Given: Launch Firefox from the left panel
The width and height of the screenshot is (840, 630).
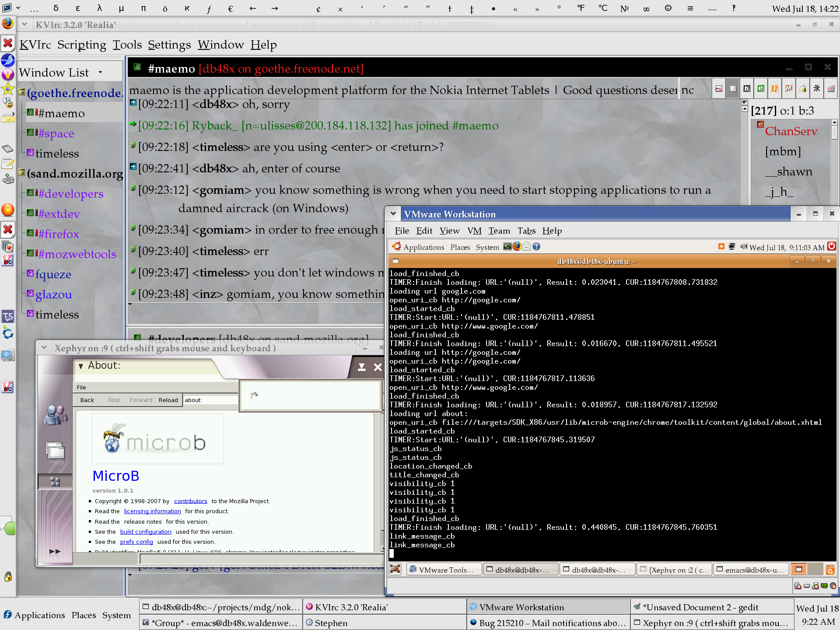Looking at the screenshot, I should 7,24.
